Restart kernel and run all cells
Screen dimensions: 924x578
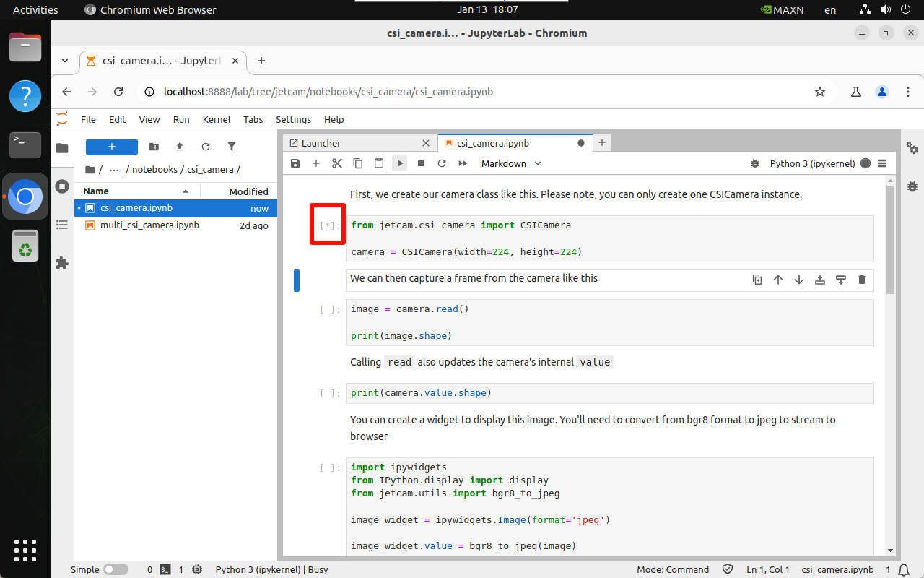[x=463, y=163]
